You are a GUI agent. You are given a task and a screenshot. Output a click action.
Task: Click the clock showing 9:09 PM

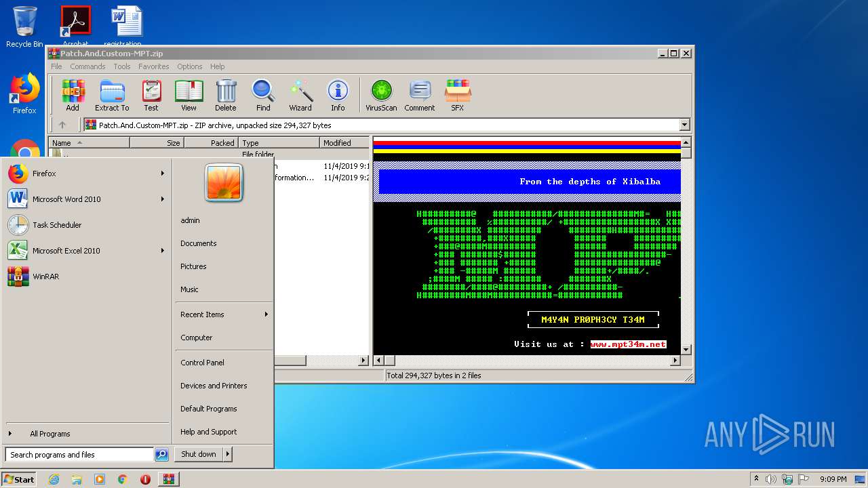click(833, 479)
